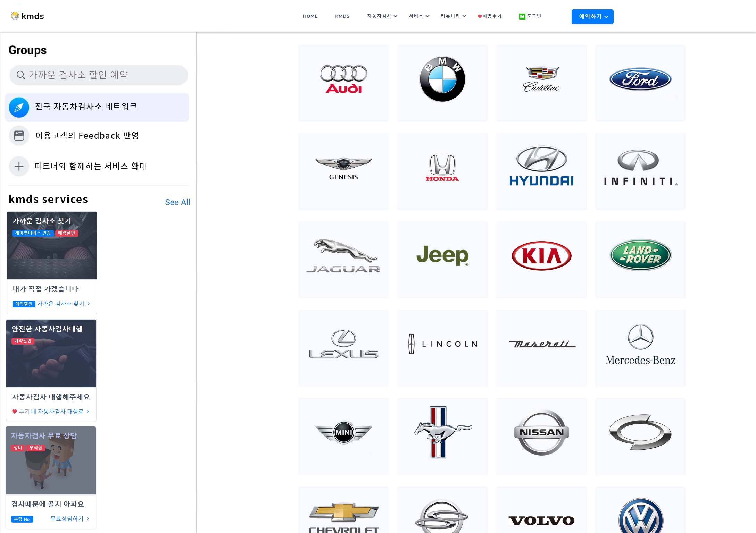Focus the 가까운 검사소 할인 예약 search field
The width and height of the screenshot is (756, 533).
(x=99, y=75)
